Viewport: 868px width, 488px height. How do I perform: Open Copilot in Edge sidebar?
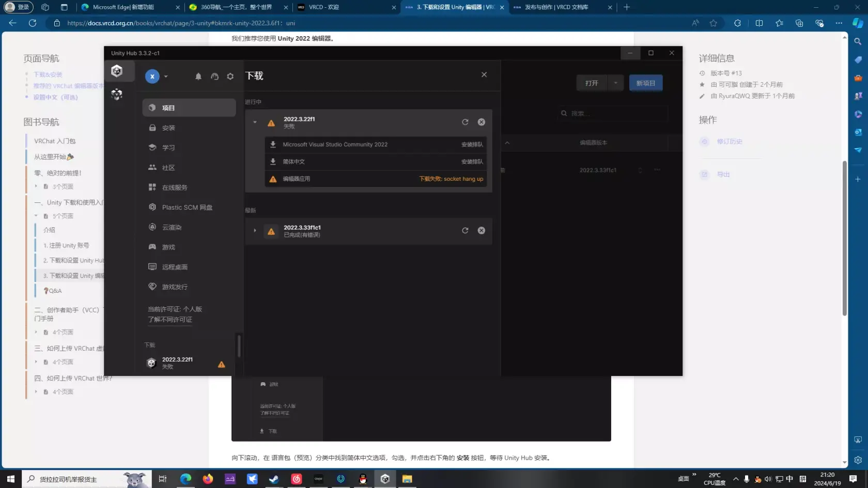[858, 23]
